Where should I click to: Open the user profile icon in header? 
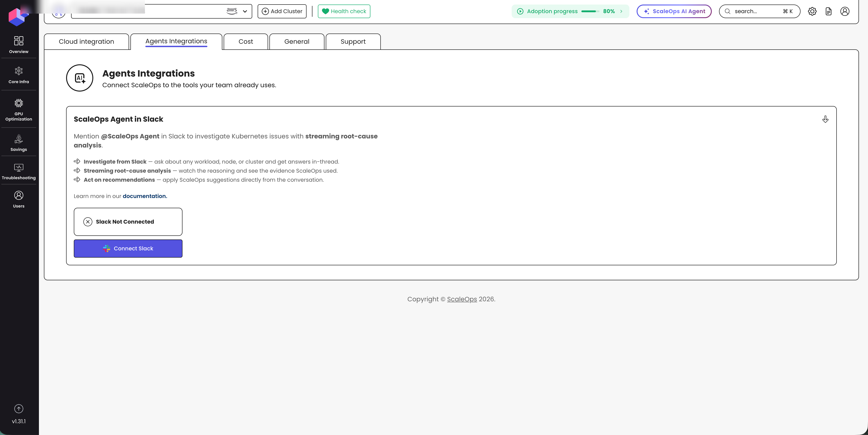point(845,12)
